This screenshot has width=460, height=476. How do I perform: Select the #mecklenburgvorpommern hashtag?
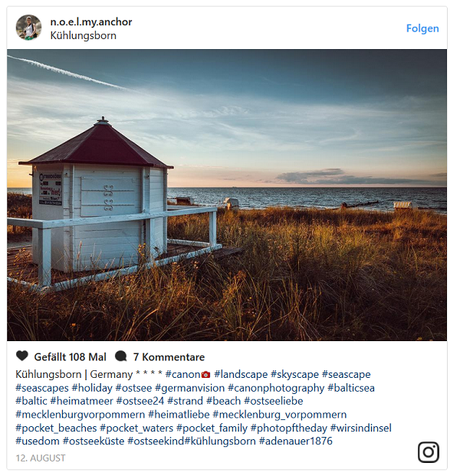80,415
